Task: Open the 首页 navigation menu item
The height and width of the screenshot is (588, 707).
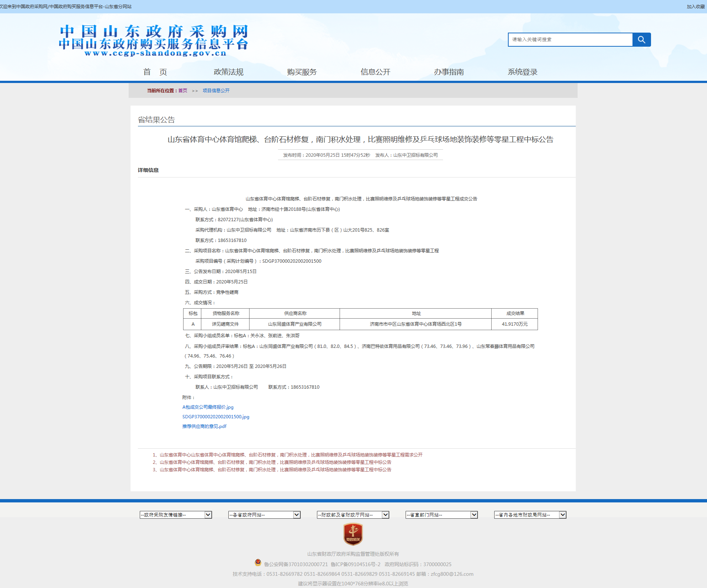Action: (x=155, y=72)
